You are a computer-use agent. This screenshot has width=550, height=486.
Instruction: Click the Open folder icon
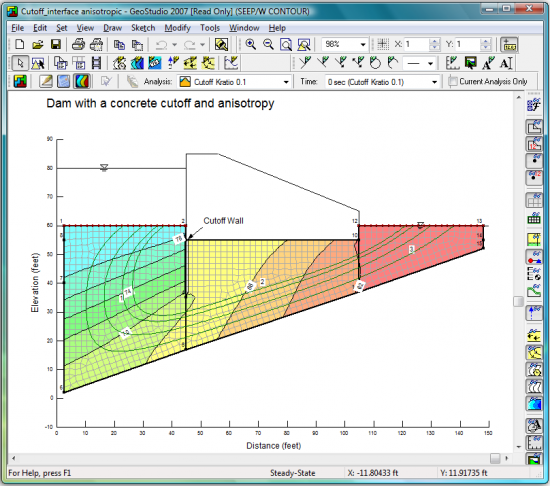tap(38, 44)
